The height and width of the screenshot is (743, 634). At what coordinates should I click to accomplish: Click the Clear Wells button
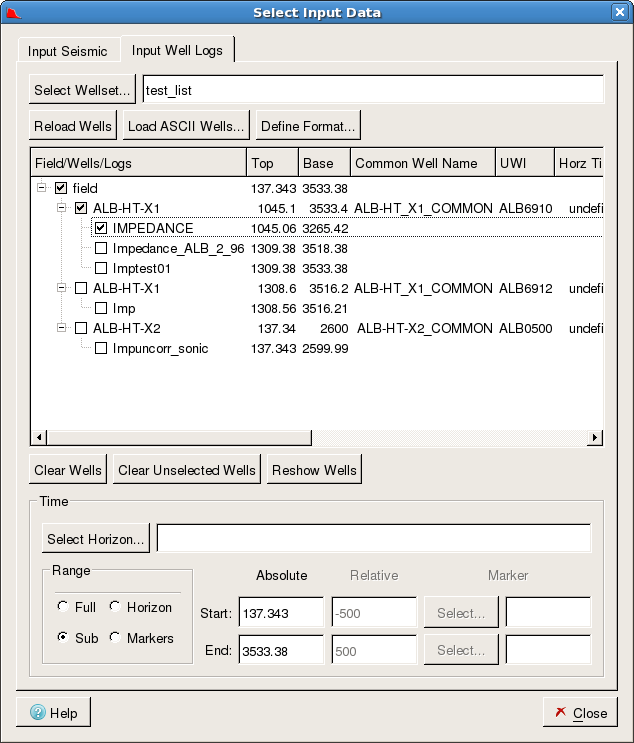click(68, 470)
